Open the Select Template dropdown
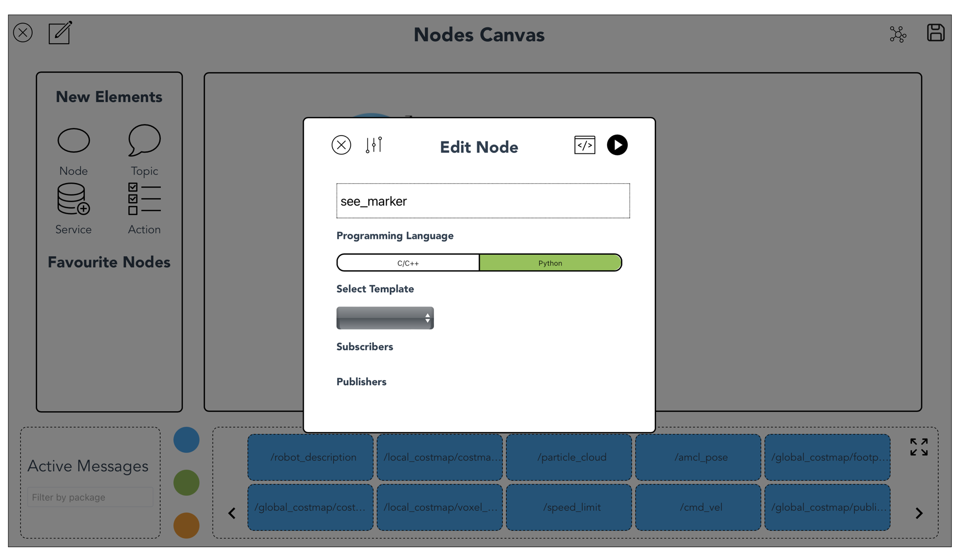Viewport: 969px width, 560px height. (x=385, y=318)
